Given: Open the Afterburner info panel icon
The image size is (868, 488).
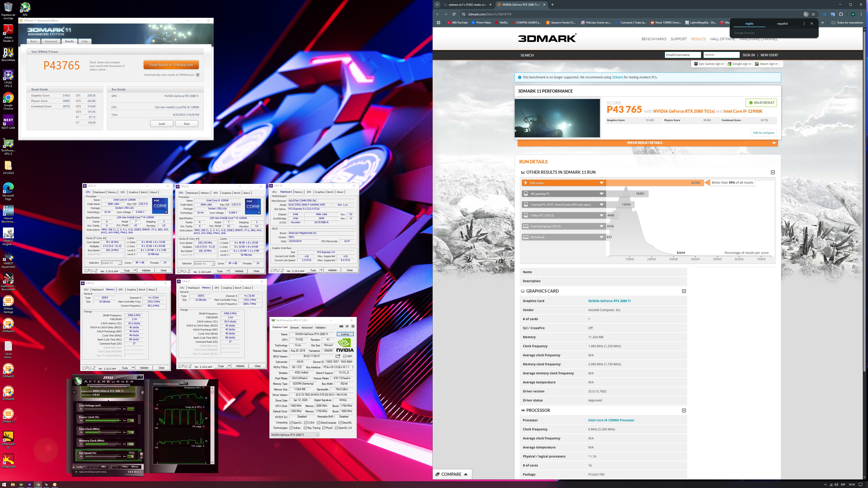Looking at the screenshot, I should click(142, 392).
